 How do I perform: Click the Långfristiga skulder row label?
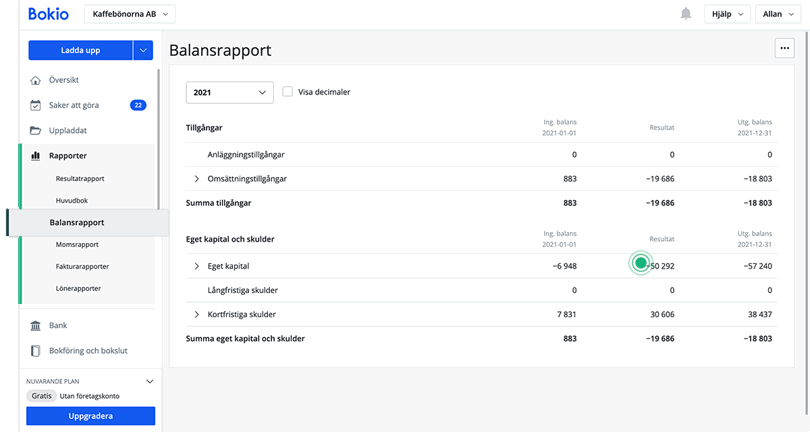click(x=242, y=290)
